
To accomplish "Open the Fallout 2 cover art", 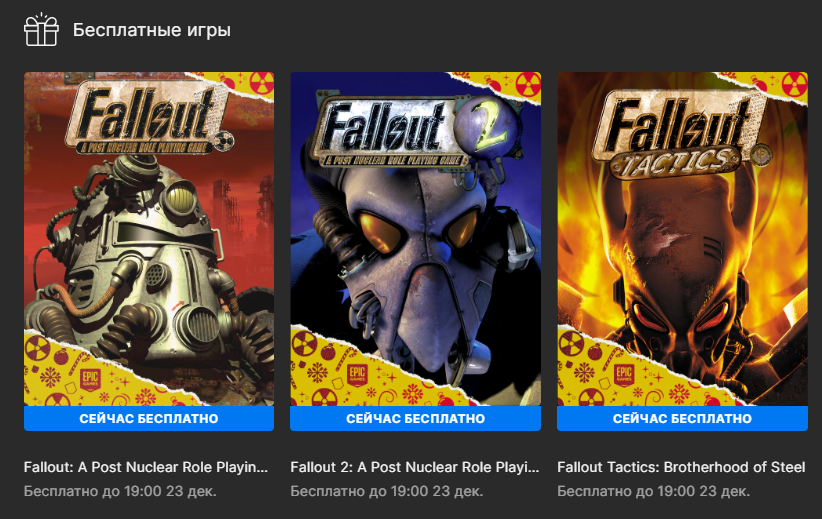I will (416, 239).
